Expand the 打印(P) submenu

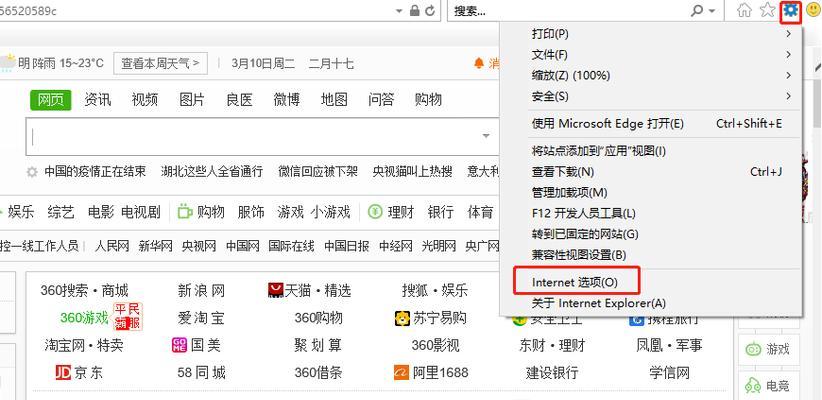(x=788, y=34)
